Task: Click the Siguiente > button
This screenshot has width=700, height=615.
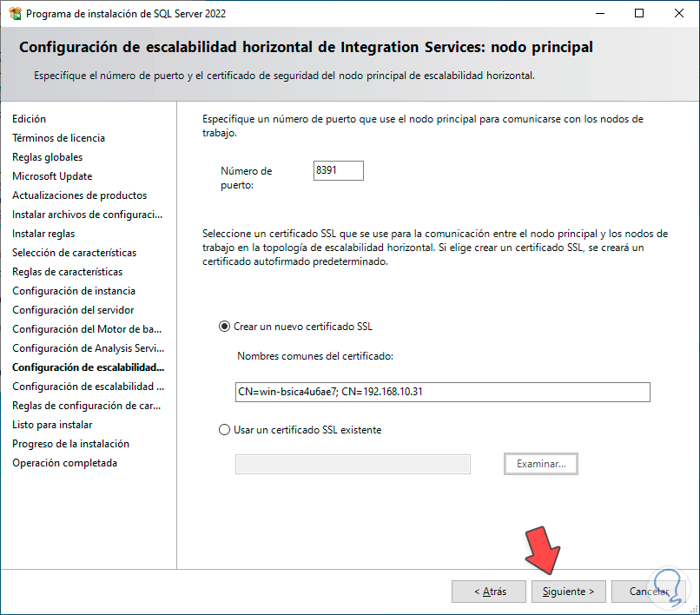Action: click(568, 592)
